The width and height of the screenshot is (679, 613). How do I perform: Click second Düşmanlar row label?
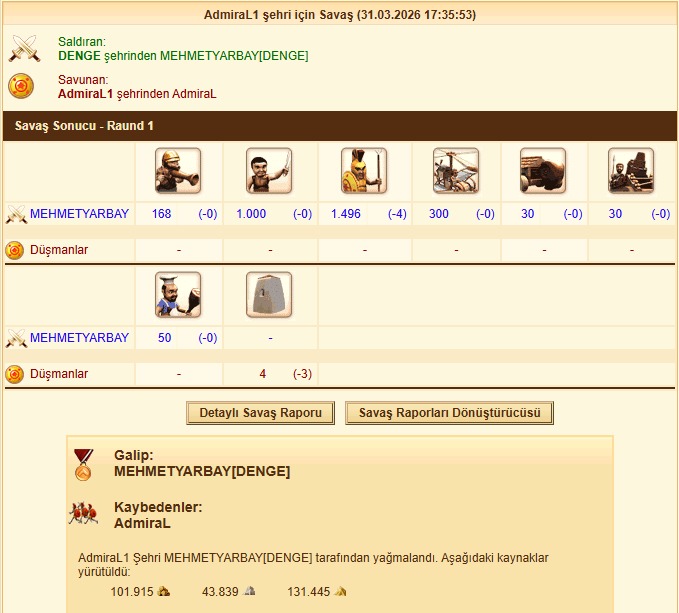click(x=59, y=374)
